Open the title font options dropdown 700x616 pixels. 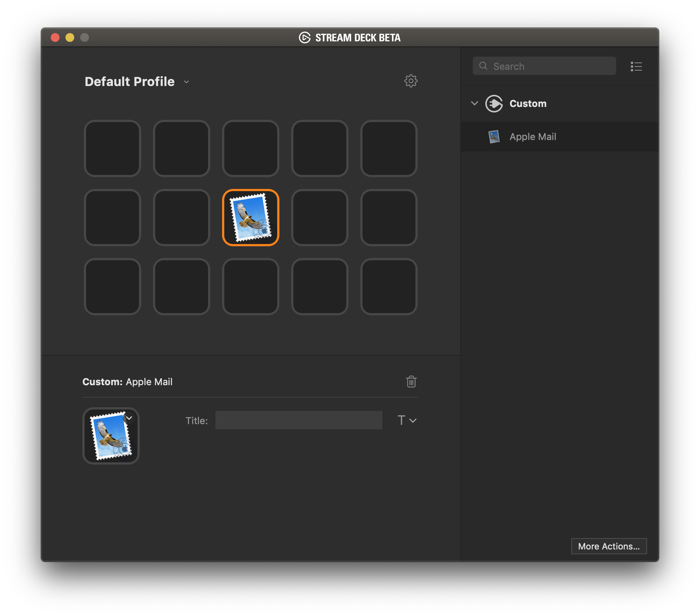407,420
